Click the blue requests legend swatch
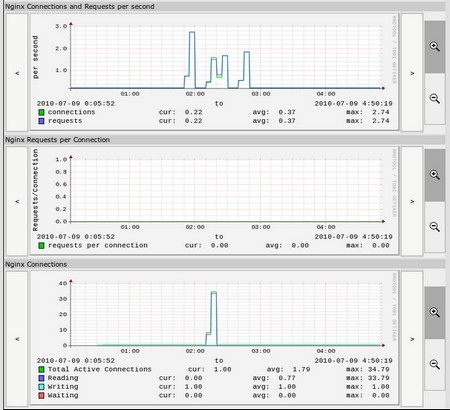Viewport: 450px width, 410px height. 41,121
